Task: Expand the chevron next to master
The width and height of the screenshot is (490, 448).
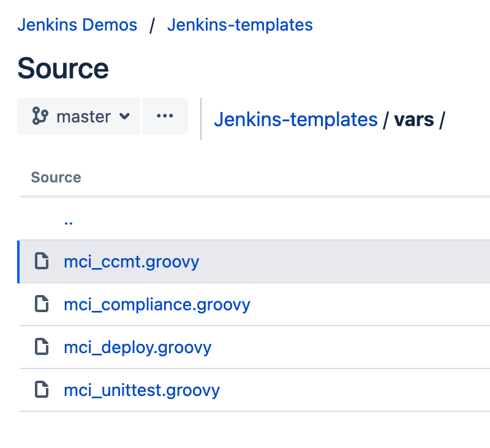Action: (124, 116)
